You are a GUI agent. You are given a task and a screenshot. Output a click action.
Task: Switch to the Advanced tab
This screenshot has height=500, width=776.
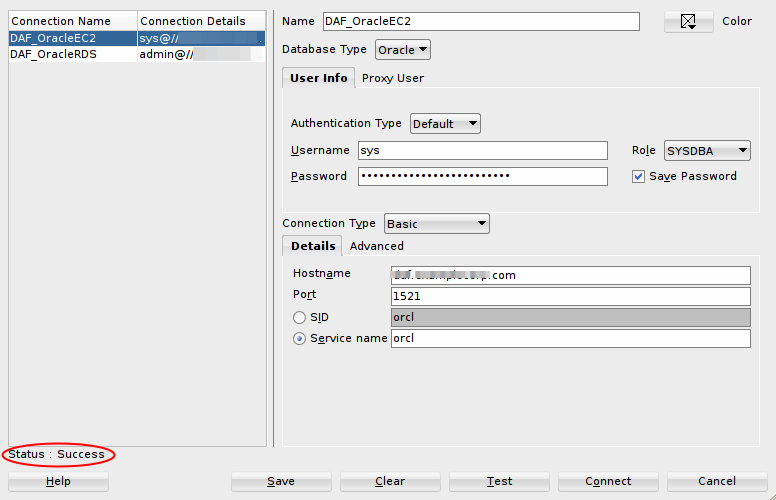pos(377,246)
